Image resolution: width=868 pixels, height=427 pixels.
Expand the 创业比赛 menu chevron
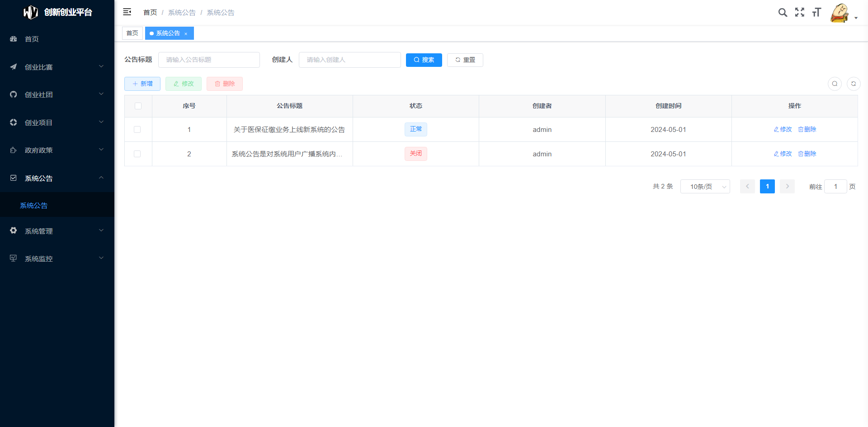[x=101, y=66]
